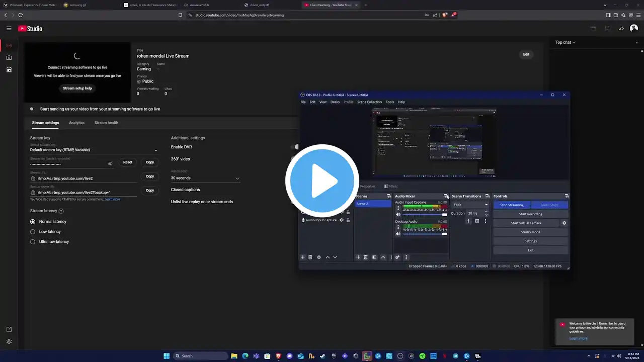This screenshot has width=644, height=362.
Task: Expand the Default stream key dropdown
Action: pos(94,150)
